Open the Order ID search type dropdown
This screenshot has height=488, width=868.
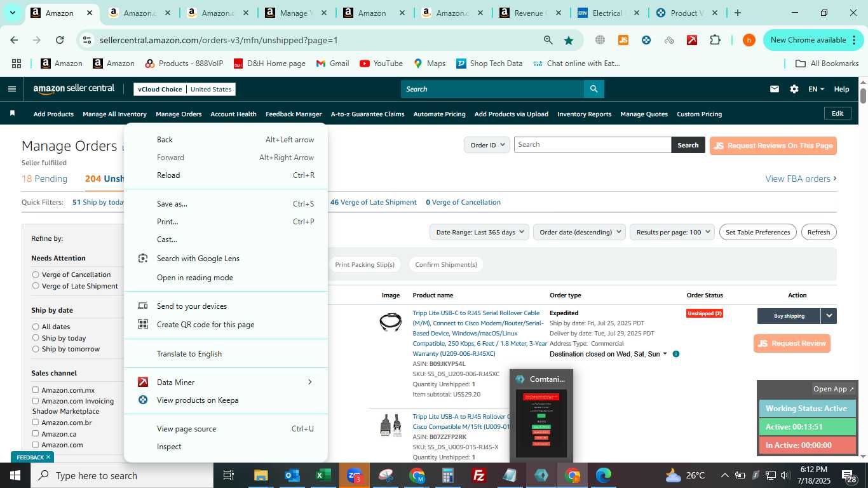(x=487, y=145)
